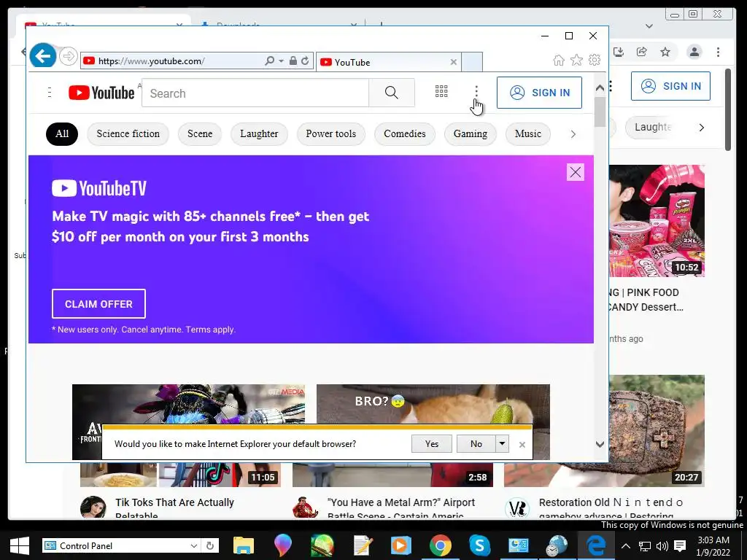Image resolution: width=747 pixels, height=560 pixels.
Task: Open the Internet Explorer Home icon
Action: point(559,60)
